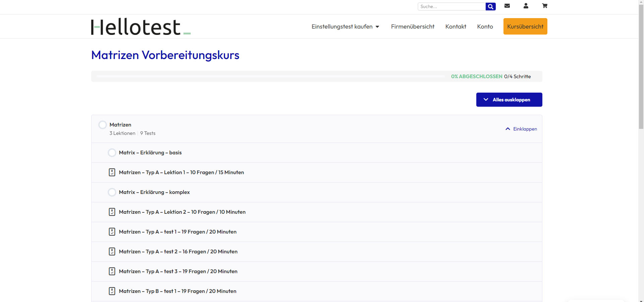644x302 pixels.
Task: Open Matrizen Typ A test 2 link
Action: tap(178, 252)
